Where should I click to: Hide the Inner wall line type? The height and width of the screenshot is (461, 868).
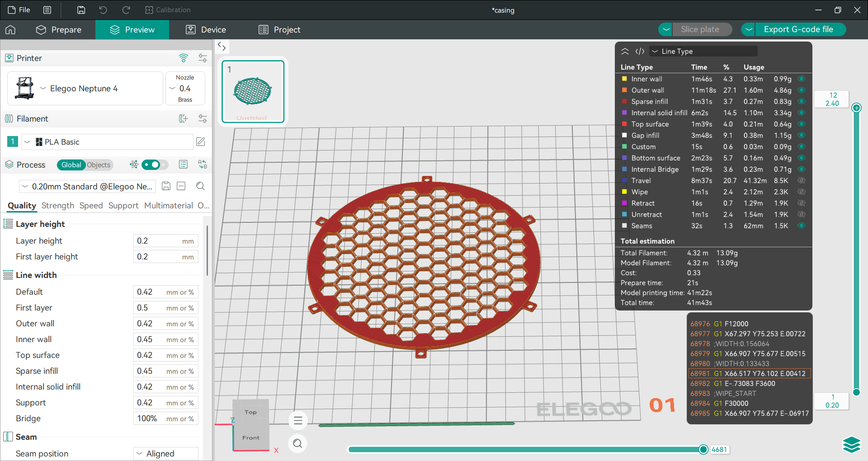tap(802, 79)
